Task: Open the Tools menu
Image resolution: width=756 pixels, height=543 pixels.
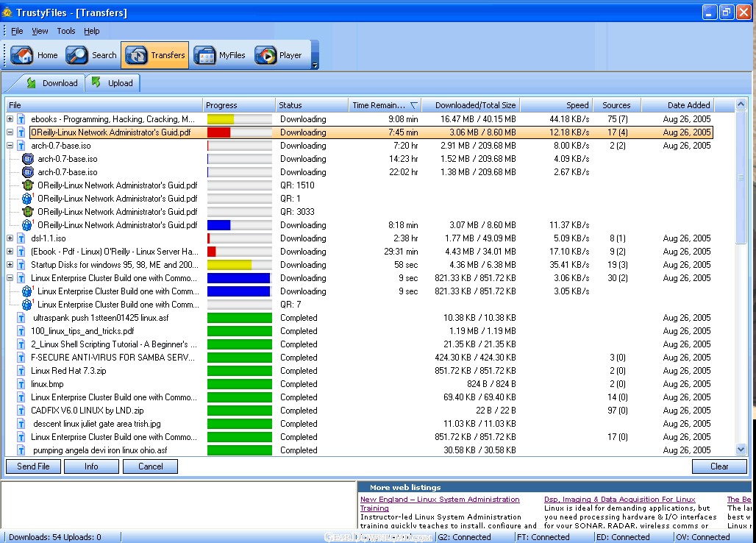Action: pos(66,31)
